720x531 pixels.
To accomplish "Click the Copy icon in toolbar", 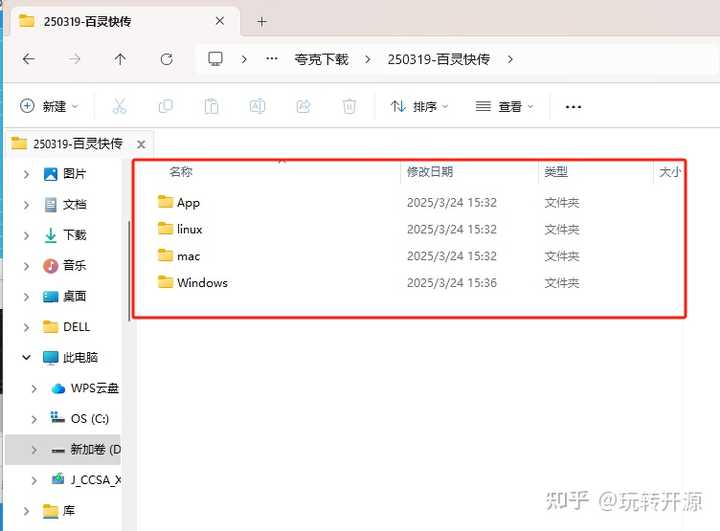I will [x=165, y=107].
